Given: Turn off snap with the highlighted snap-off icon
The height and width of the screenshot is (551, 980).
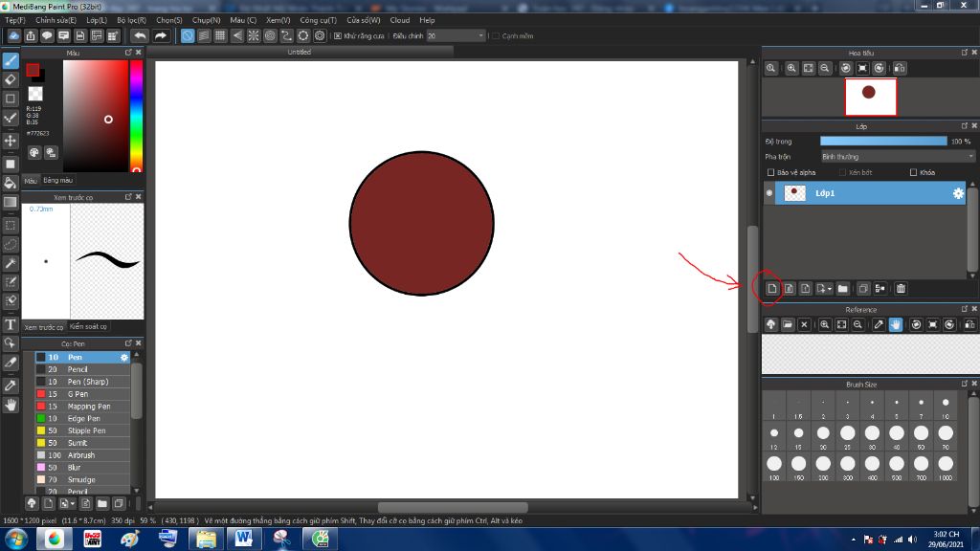Looking at the screenshot, I should (x=188, y=35).
